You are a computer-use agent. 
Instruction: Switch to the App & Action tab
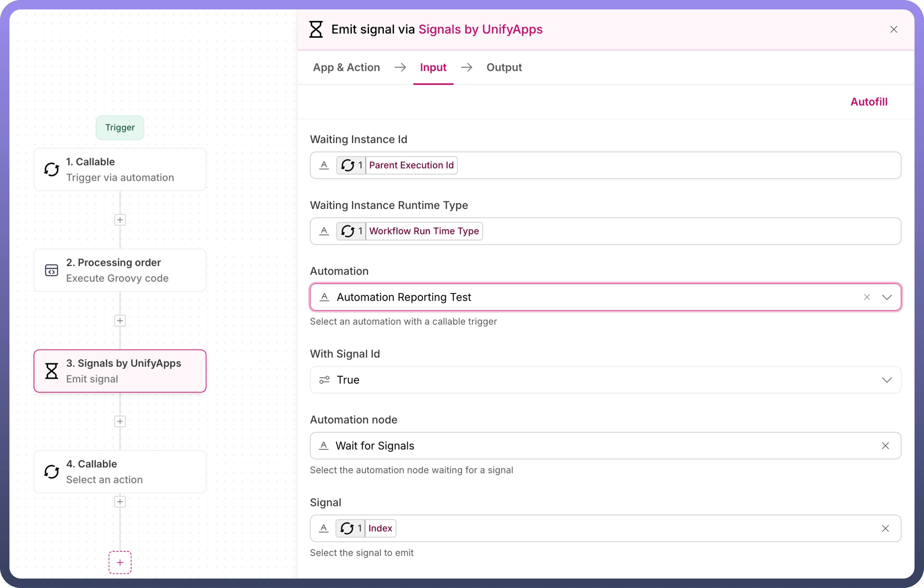pos(346,68)
